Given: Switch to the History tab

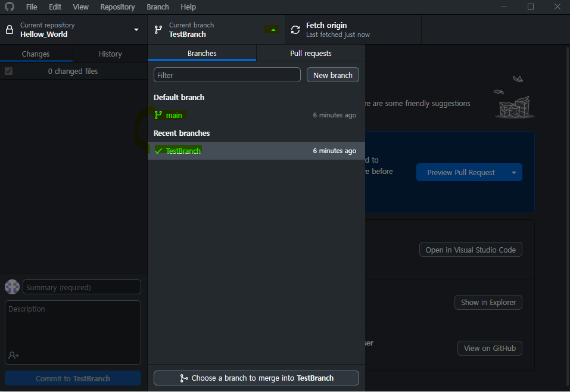Looking at the screenshot, I should (110, 54).
